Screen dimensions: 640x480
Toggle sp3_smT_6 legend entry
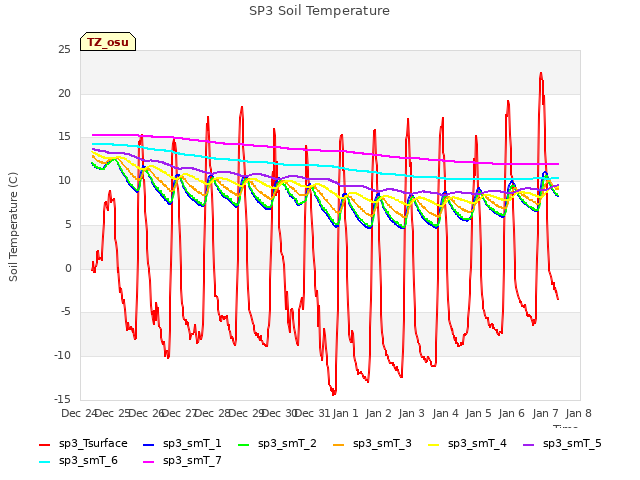78,461
